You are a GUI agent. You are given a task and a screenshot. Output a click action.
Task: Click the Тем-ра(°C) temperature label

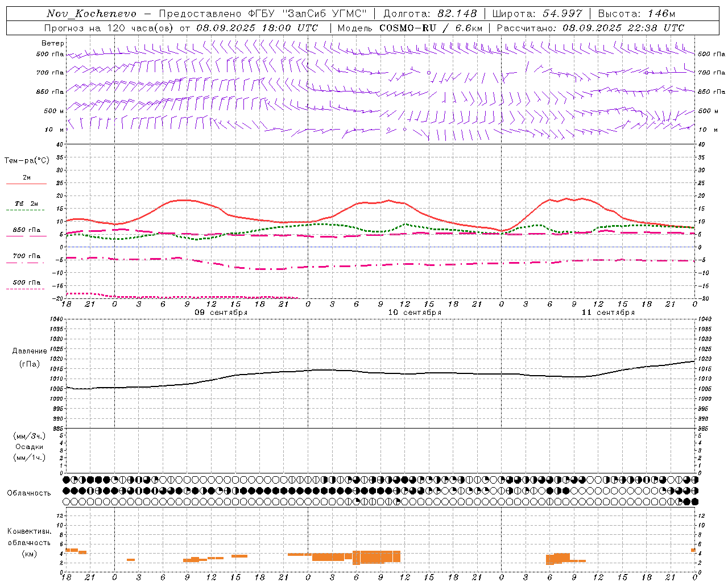pos(27,161)
